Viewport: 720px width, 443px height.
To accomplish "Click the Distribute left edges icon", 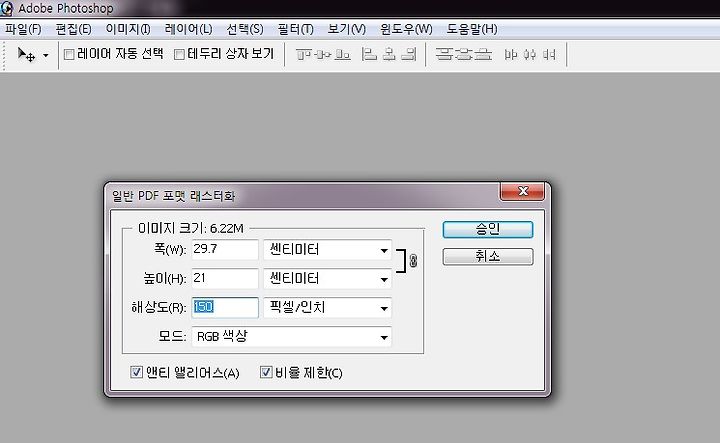I will (x=511, y=55).
